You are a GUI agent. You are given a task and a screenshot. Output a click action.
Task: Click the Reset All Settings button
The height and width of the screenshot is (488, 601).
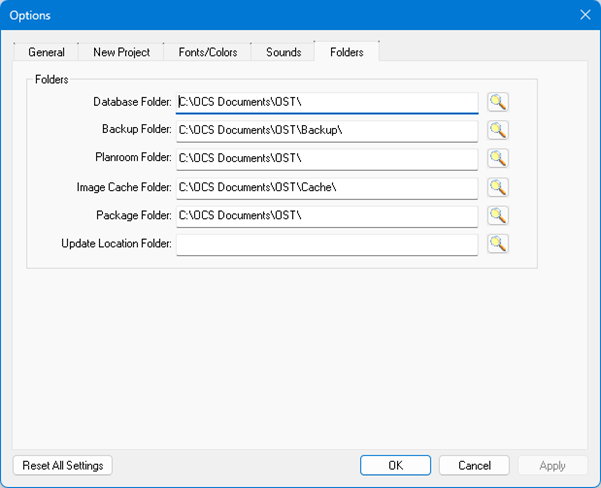coord(63,465)
